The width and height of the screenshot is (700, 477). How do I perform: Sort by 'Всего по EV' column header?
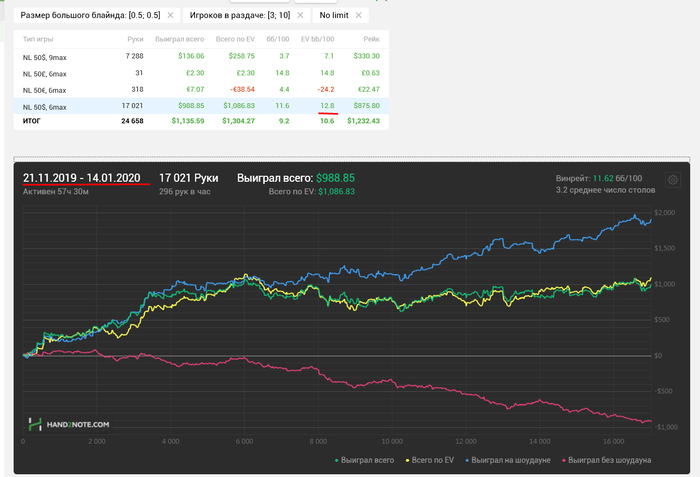coord(235,39)
